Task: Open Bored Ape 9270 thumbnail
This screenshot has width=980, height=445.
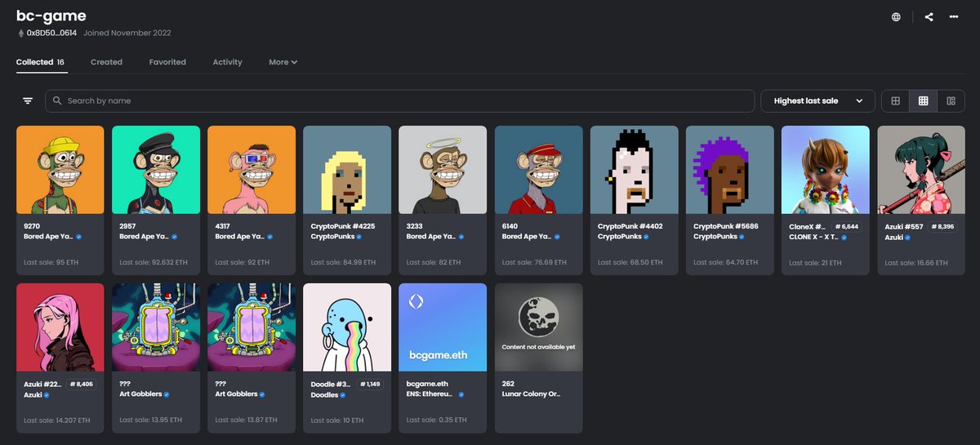Action: [60, 170]
